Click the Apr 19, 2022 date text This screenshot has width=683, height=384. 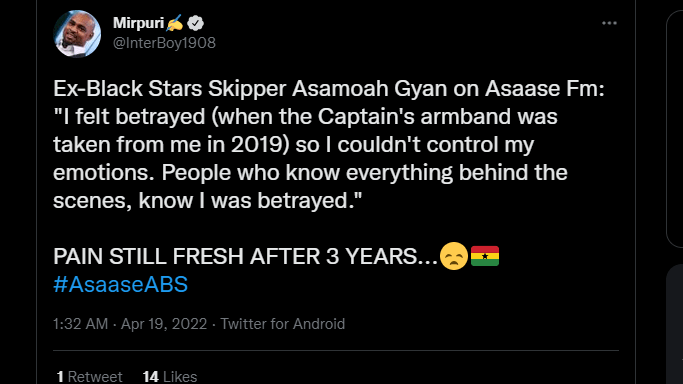(x=164, y=324)
